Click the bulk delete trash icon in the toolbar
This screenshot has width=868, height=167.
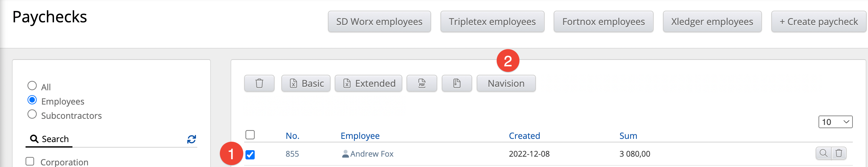pos(259,83)
